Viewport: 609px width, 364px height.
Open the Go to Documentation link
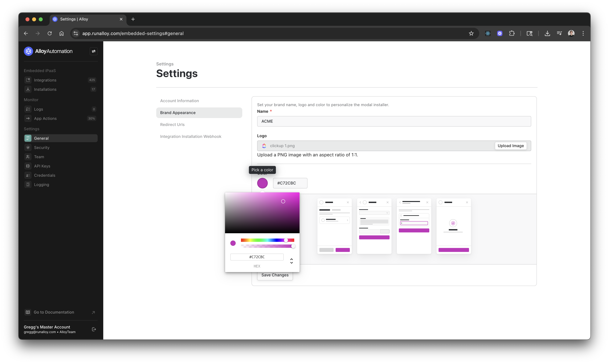click(54, 312)
